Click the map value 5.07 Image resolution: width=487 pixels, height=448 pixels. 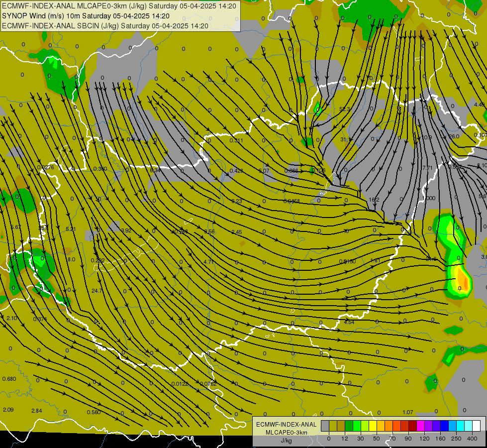264,171
